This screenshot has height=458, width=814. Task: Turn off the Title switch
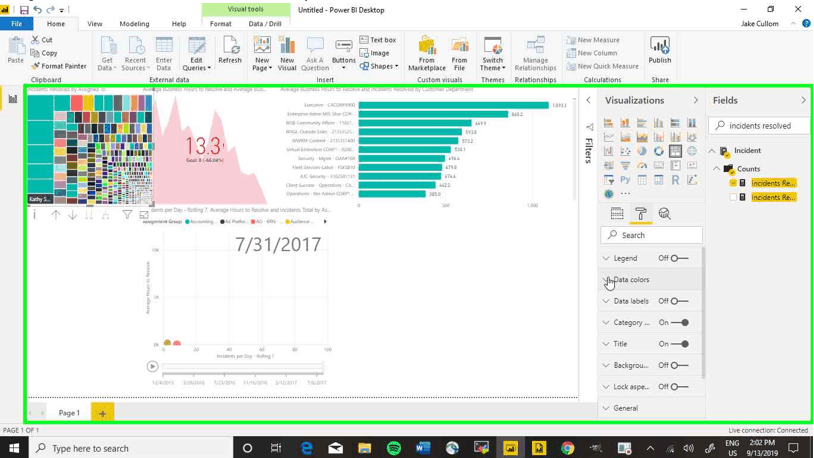680,344
